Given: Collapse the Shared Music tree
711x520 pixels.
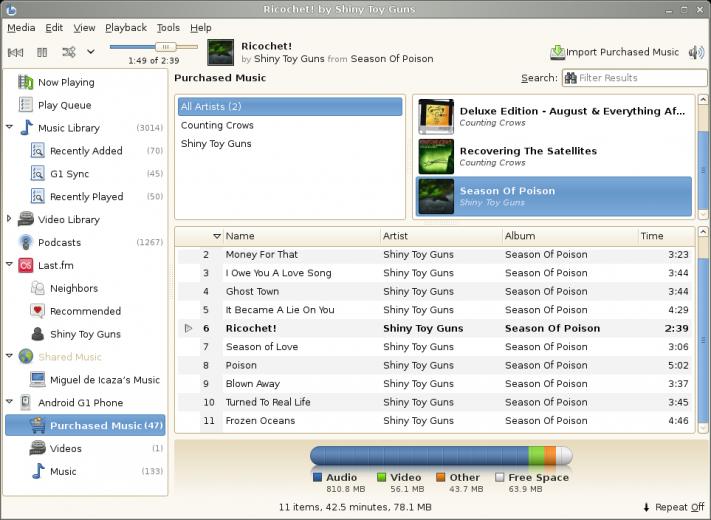Looking at the screenshot, I should pyautogui.click(x=9, y=356).
